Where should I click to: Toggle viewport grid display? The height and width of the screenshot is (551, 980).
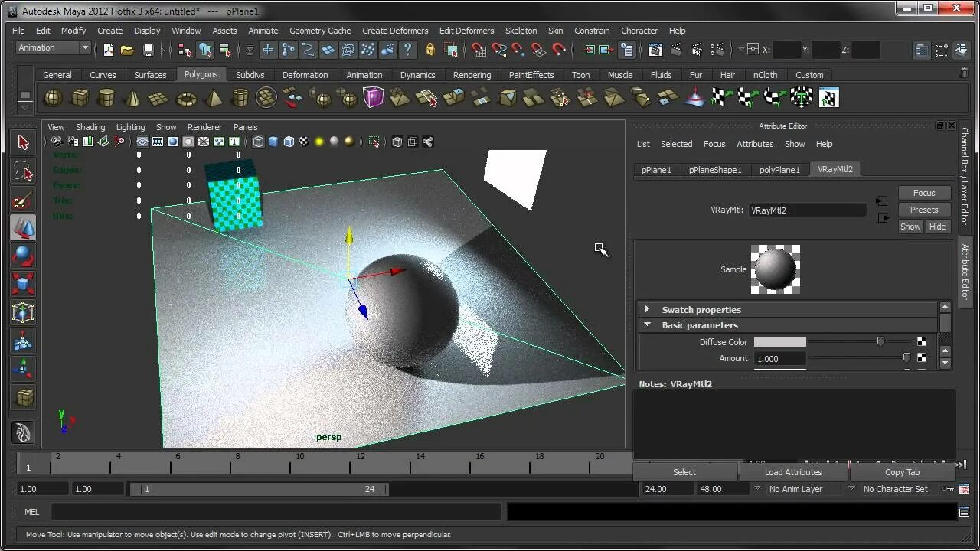pos(142,142)
